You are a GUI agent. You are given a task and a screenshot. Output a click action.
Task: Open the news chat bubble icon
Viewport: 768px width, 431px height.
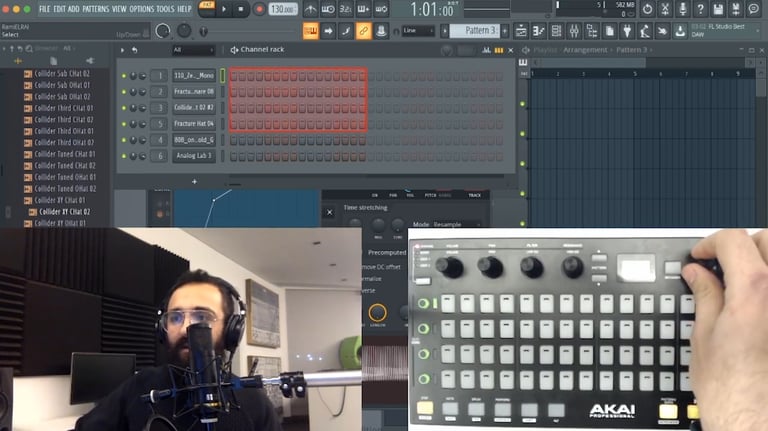(x=753, y=8)
